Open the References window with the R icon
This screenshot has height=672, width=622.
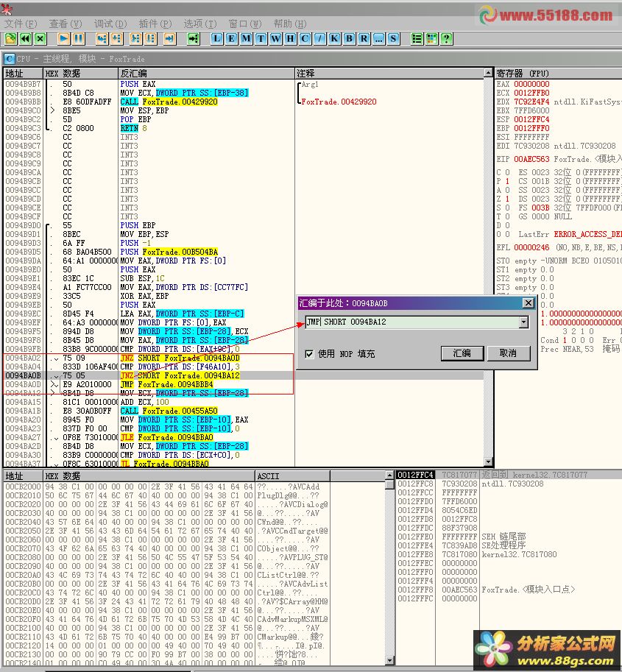click(364, 39)
